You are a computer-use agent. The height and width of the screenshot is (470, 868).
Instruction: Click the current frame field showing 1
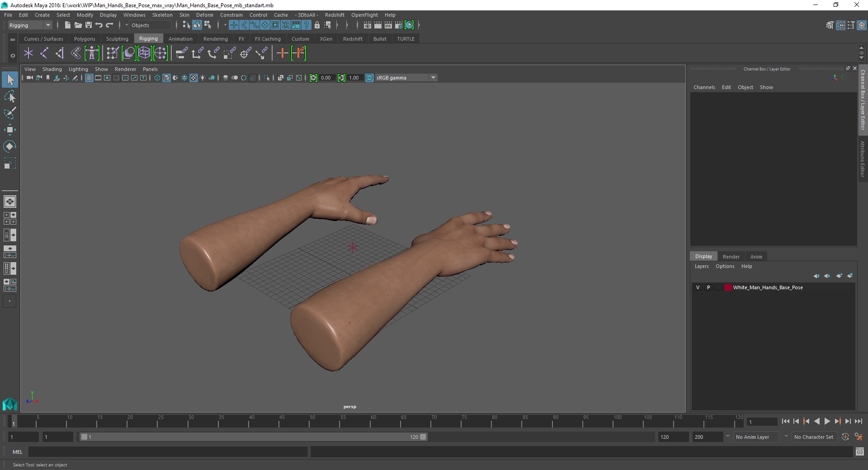pos(762,422)
